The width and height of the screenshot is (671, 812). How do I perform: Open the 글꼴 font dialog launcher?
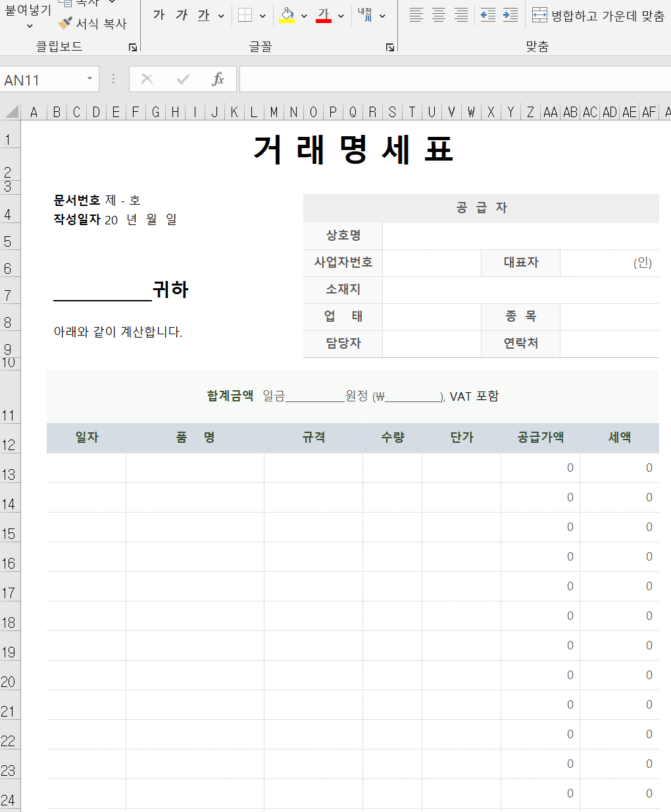pyautogui.click(x=390, y=47)
